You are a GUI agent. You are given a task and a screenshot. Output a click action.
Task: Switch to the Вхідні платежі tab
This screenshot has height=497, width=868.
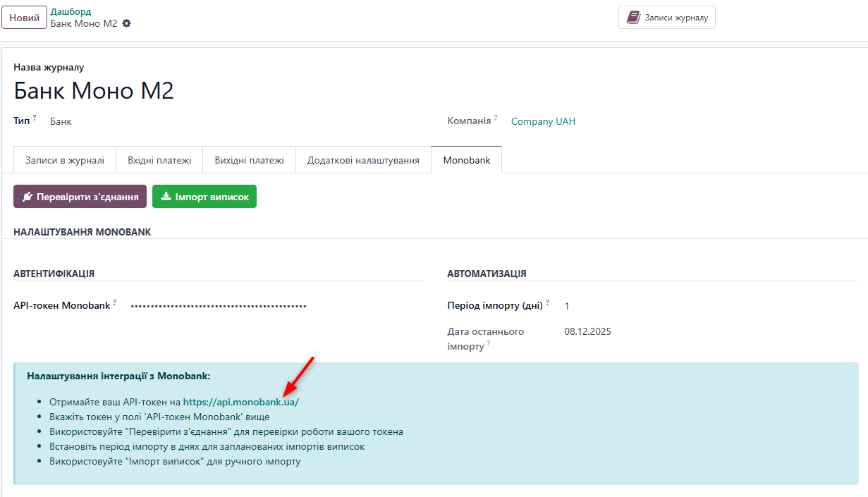[x=159, y=159]
